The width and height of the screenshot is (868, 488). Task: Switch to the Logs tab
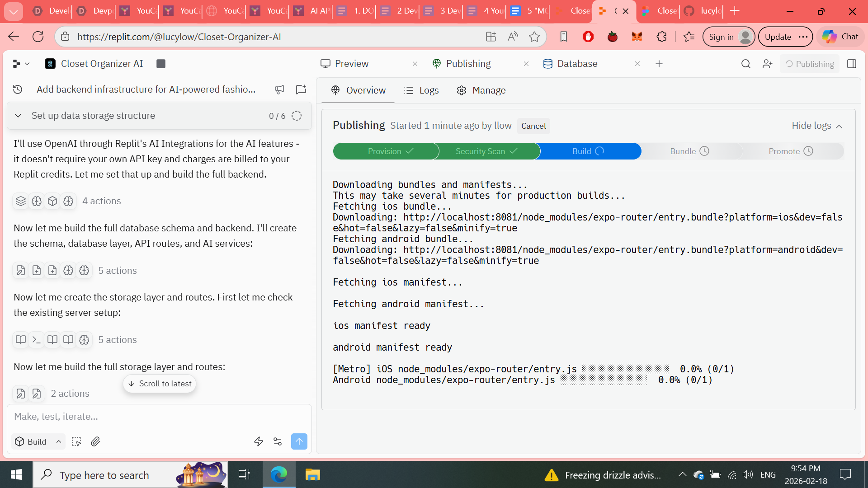[x=421, y=90]
